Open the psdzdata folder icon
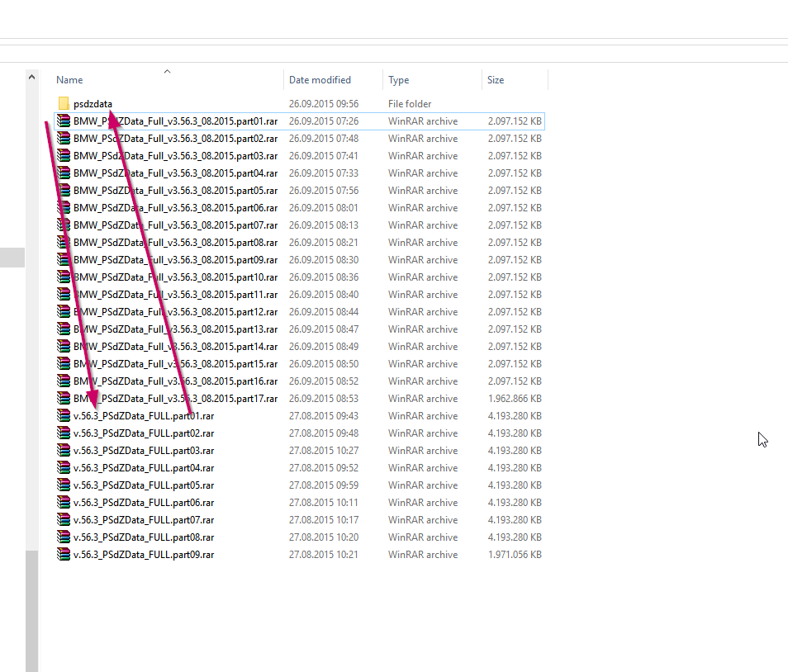The image size is (788, 672). 64,103
